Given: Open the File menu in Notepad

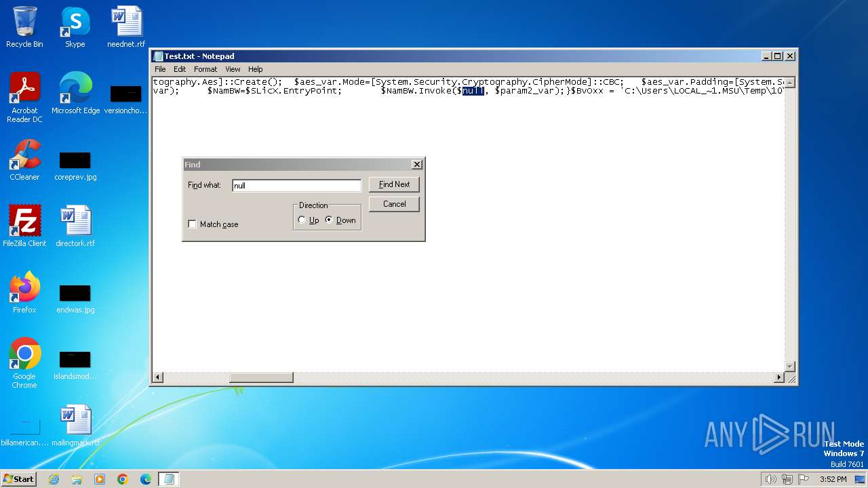Looking at the screenshot, I should [x=160, y=69].
